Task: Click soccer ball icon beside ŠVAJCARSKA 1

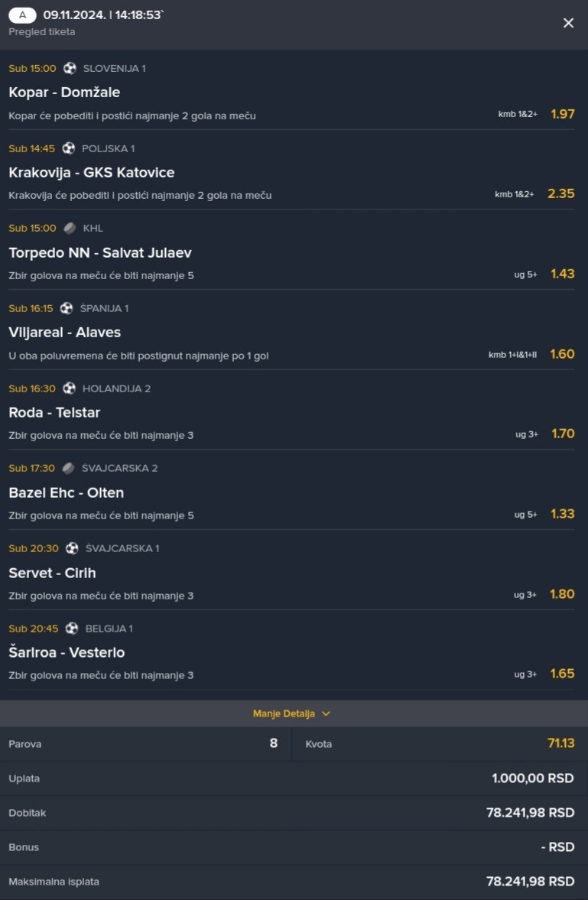Action: click(x=72, y=548)
